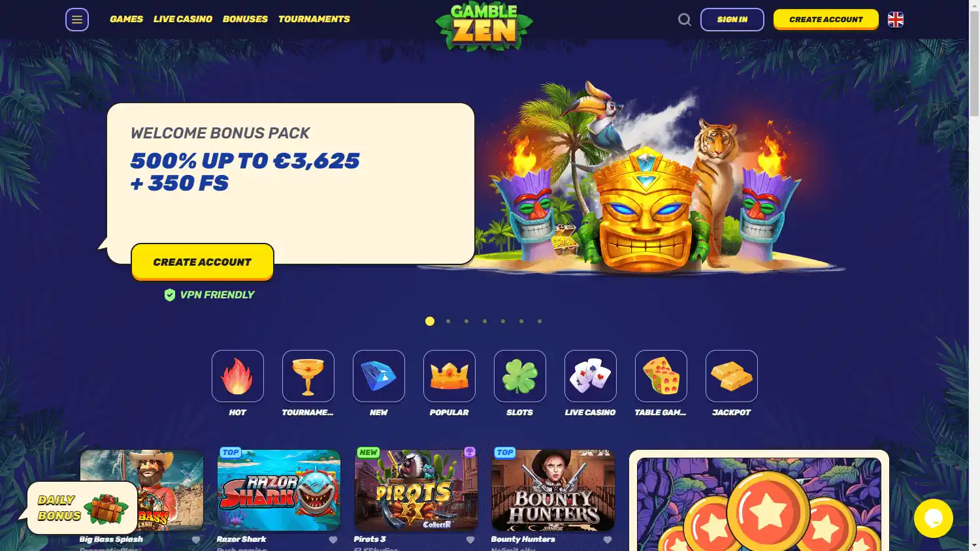Jump to the third carousel slide dot
The width and height of the screenshot is (980, 551).
[466, 321]
